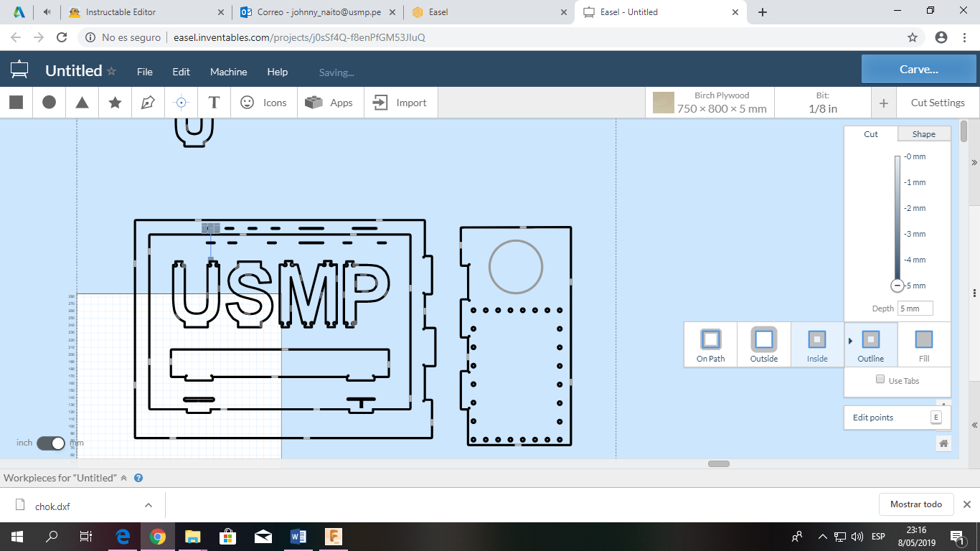This screenshot has height=551, width=980.
Task: Reload the page
Action: pos(62,37)
